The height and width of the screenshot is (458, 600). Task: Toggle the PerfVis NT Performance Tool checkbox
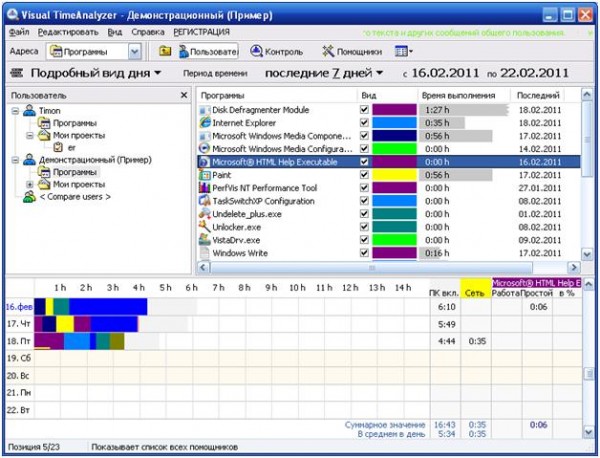[x=364, y=188]
